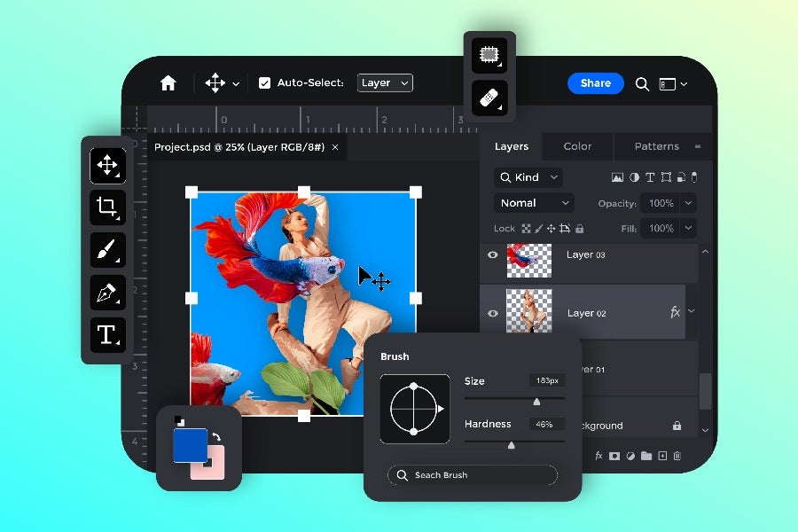798x532 pixels.
Task: Click the Delete layer trash icon
Action: coord(677,456)
